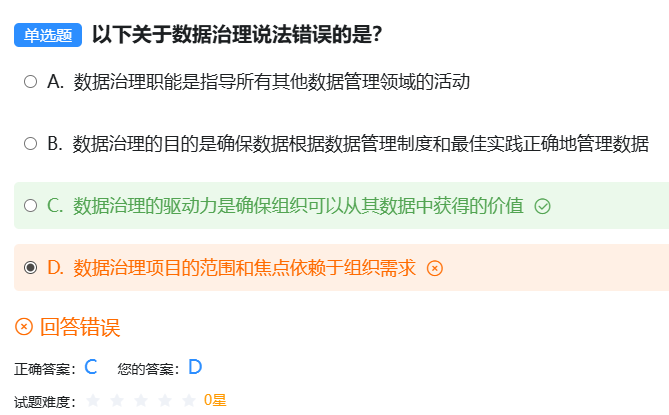Screen dimensions: 669x415
Task: Select the radio button for option C
Action: [31, 206]
